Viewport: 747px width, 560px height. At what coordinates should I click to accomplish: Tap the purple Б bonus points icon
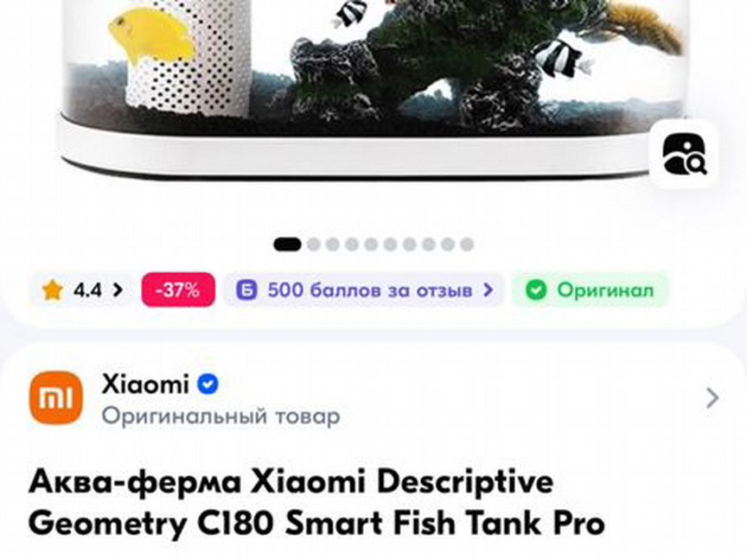246,290
